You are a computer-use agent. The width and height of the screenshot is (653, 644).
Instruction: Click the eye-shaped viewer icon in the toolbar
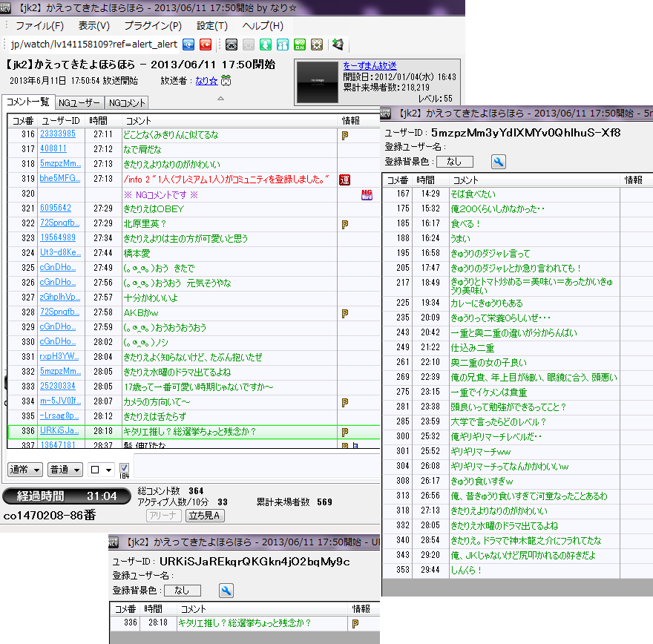232,45
